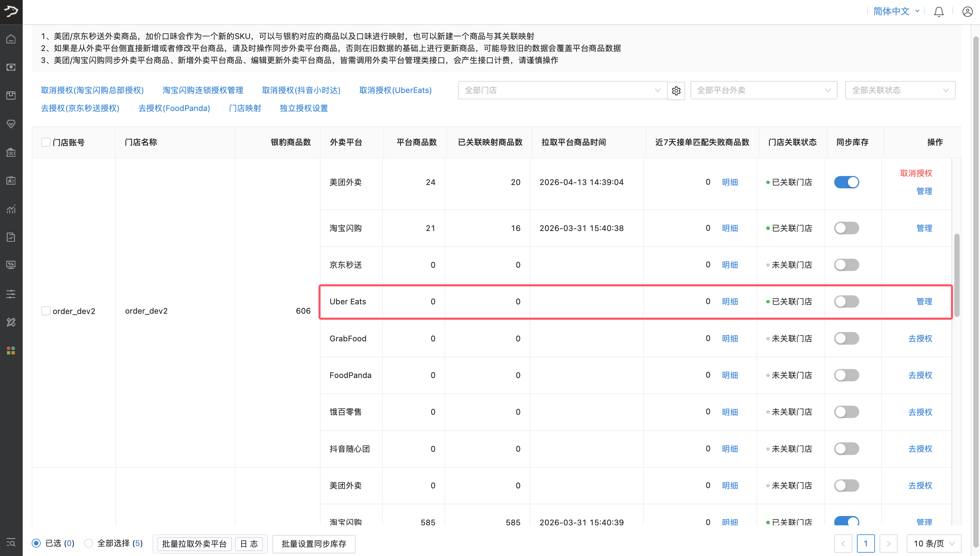Open the report document icon in sidebar
This screenshot has height=556, width=980.
point(11,237)
